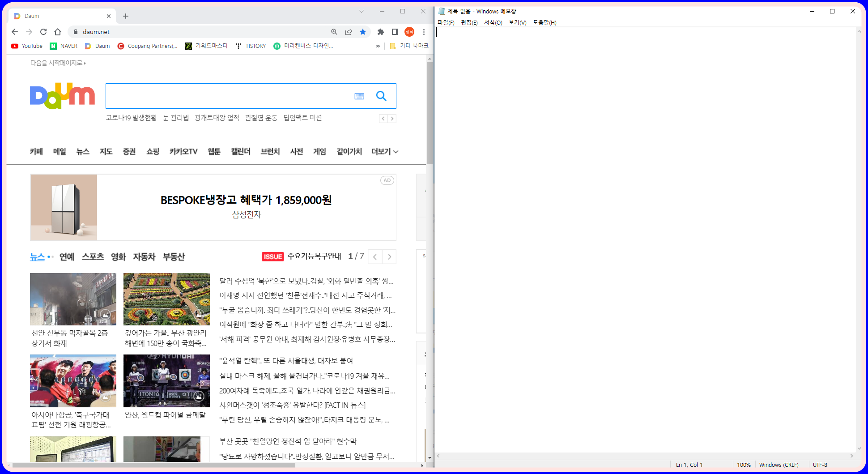Open the 미리캔버스 디자인 bookmark
The image size is (868, 474).
click(x=303, y=46)
